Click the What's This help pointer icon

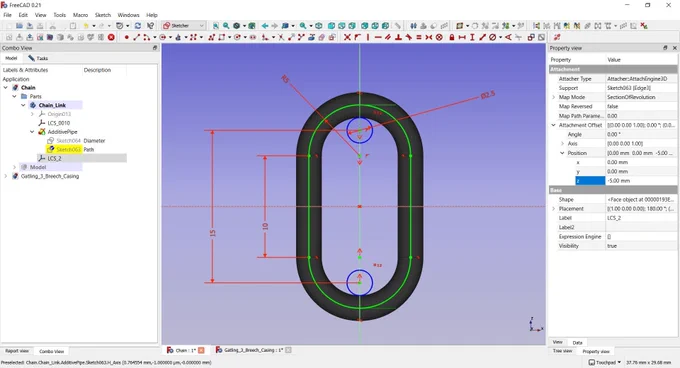tap(150, 26)
